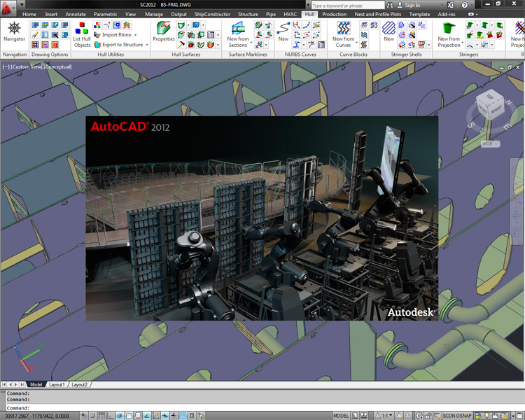
Task: Click New from Projection stringer icon
Action: 449,28
